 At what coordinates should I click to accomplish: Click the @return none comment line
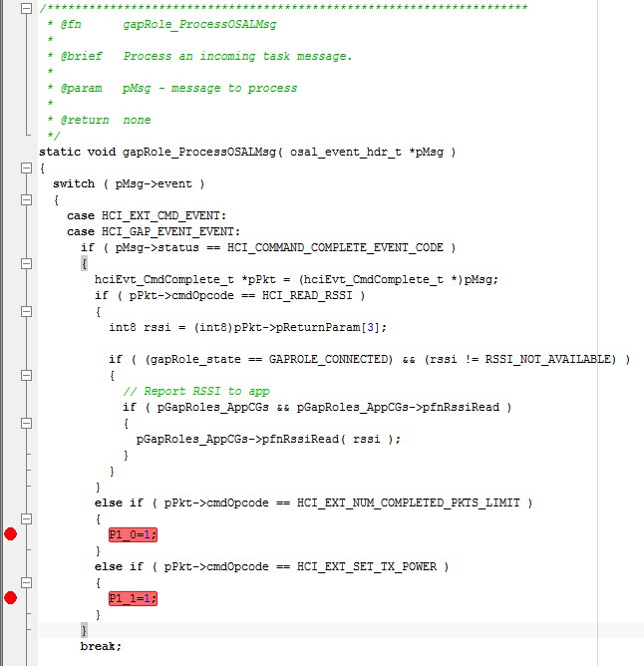coord(99,120)
